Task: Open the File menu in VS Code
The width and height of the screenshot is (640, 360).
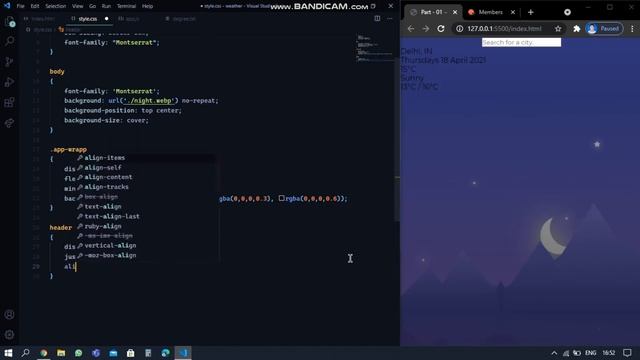Action: pyautogui.click(x=20, y=6)
